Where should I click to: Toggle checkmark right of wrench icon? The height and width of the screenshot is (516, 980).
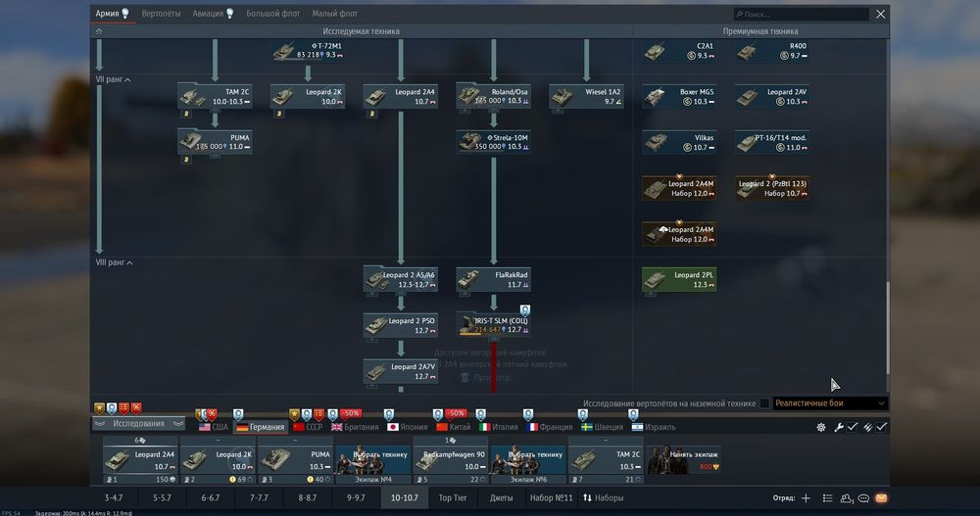click(853, 427)
